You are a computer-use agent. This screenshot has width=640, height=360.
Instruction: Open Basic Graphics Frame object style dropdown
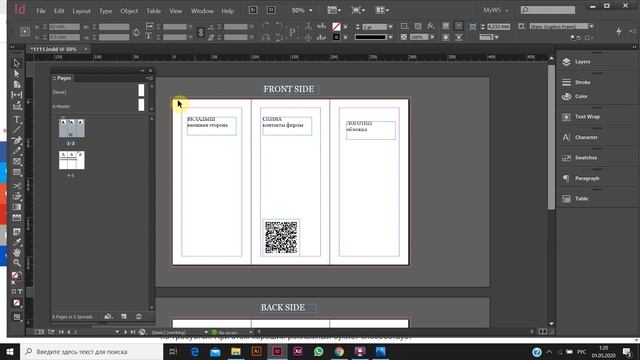pos(591,27)
